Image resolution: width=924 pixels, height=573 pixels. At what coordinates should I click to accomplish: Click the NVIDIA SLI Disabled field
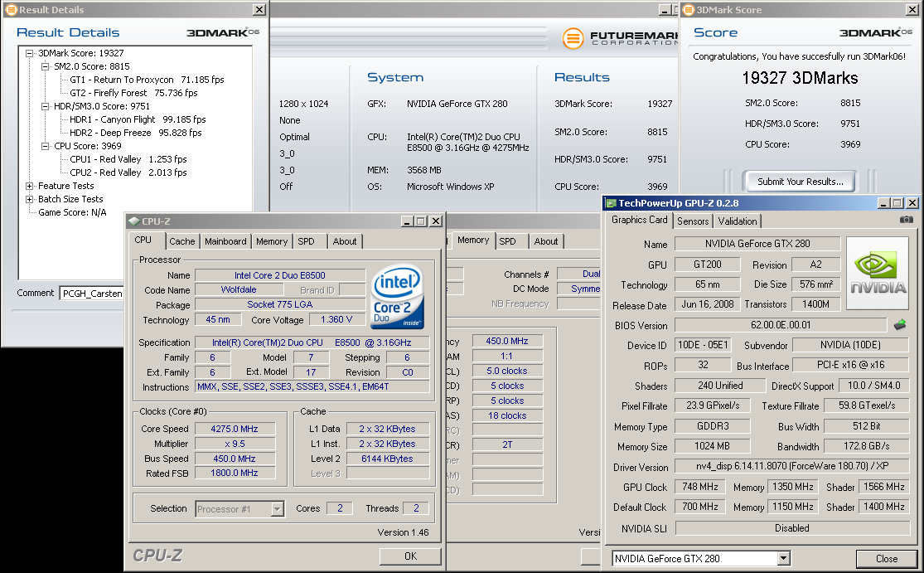792,528
